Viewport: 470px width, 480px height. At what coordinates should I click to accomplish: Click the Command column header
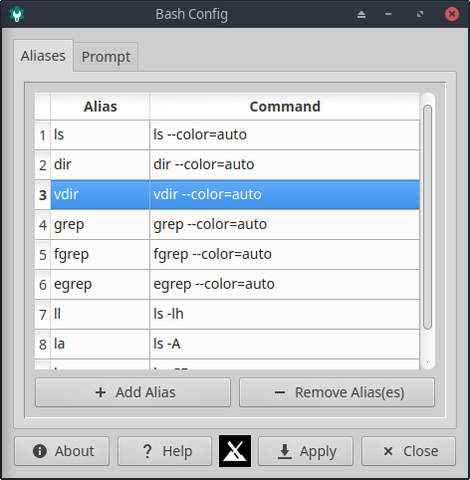tap(285, 107)
